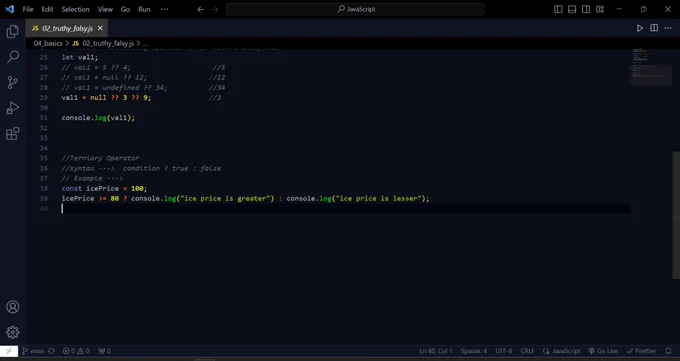
Task: Go forward using the right arrow
Action: click(x=215, y=9)
